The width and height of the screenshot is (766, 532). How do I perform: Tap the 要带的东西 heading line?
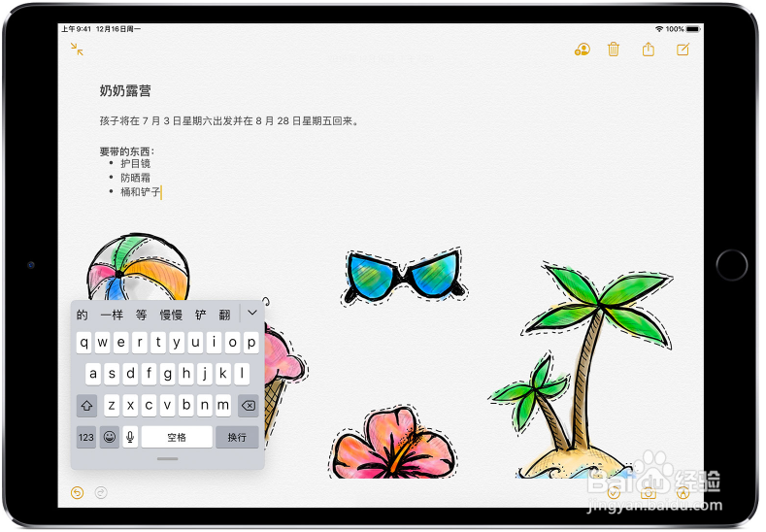click(127, 151)
